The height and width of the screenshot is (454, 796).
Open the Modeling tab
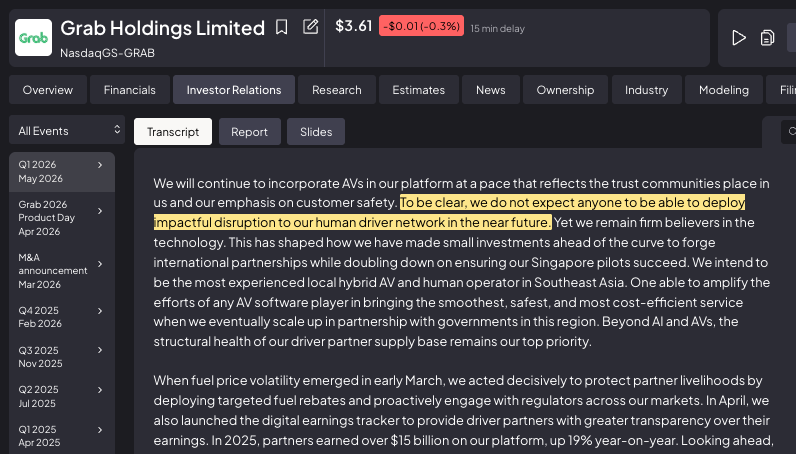[x=723, y=90]
